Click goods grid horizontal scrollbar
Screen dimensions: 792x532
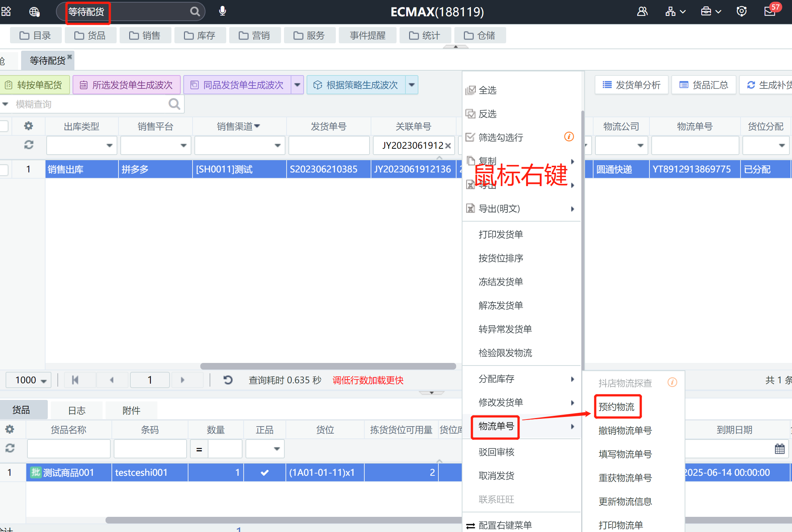point(283,520)
